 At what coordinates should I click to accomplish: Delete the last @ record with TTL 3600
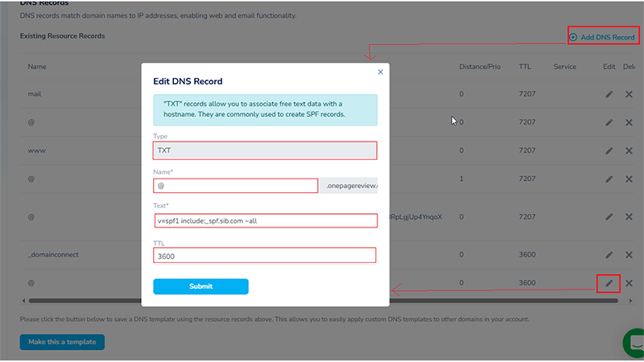point(629,283)
